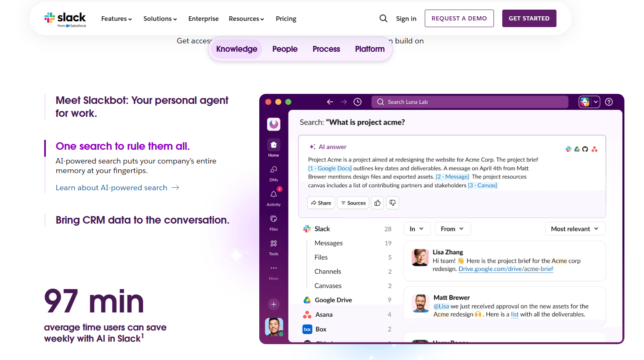This screenshot has width=644, height=360.
Task: Open the Slackbot avatar dropdown in title bar
Action: 589,102
